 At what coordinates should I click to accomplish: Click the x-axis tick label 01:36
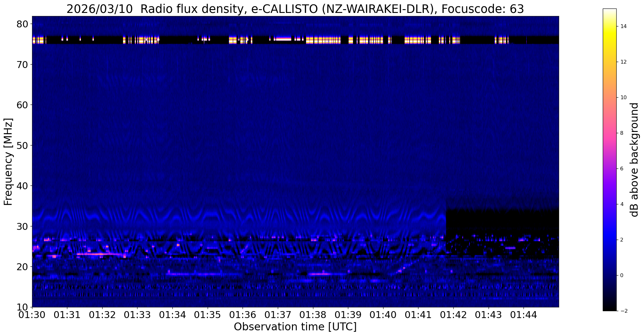243,315
